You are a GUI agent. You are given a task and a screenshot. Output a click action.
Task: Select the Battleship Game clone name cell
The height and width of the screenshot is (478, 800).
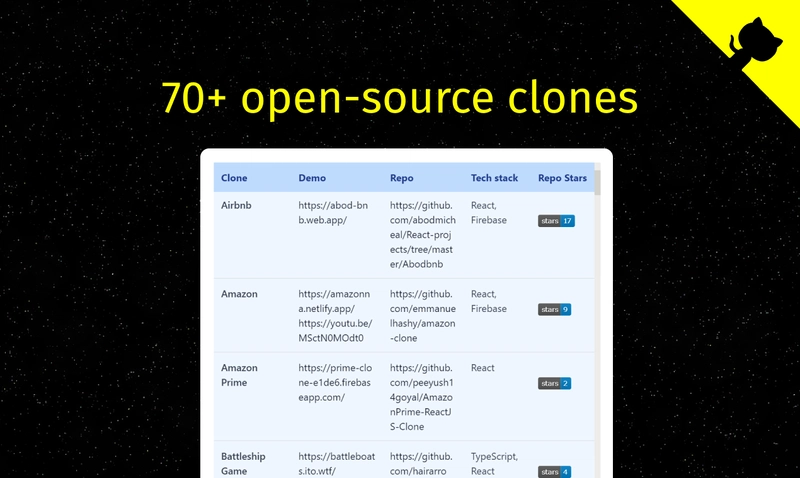tap(243, 464)
